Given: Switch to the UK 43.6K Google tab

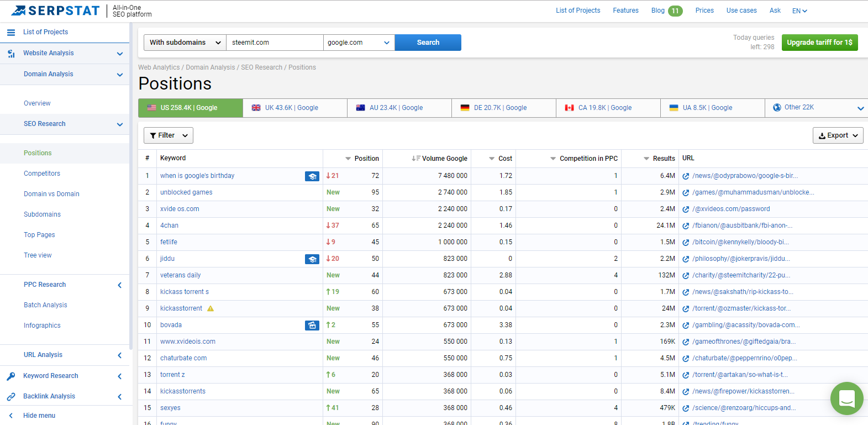Looking at the screenshot, I should click(295, 108).
